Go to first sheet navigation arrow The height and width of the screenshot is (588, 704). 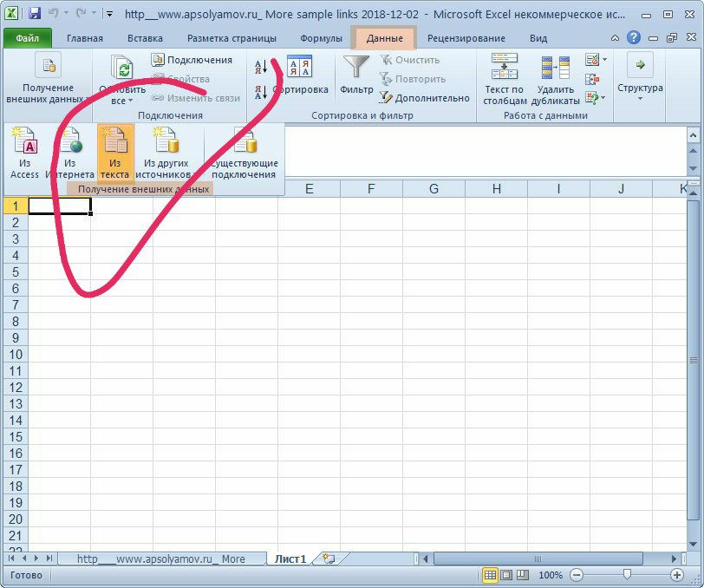pyautogui.click(x=11, y=559)
